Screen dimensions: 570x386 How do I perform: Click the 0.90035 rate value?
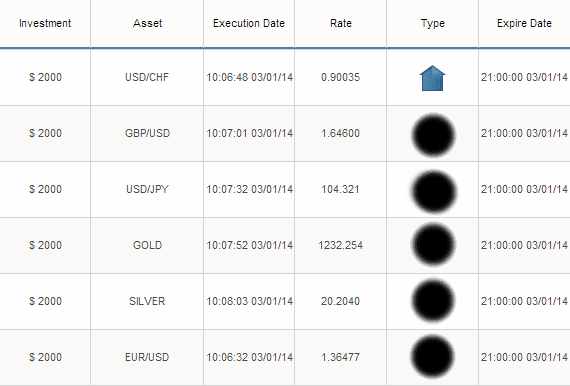[x=340, y=77]
